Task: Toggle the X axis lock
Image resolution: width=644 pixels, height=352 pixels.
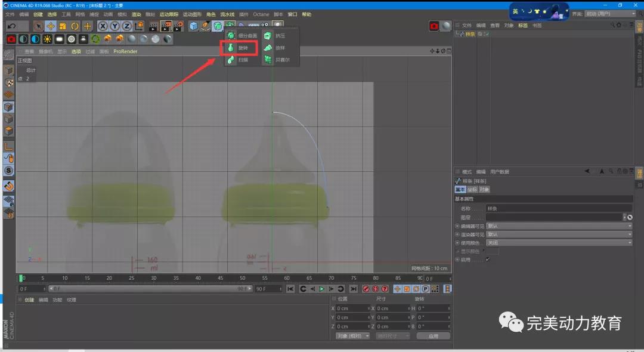Action: point(103,26)
